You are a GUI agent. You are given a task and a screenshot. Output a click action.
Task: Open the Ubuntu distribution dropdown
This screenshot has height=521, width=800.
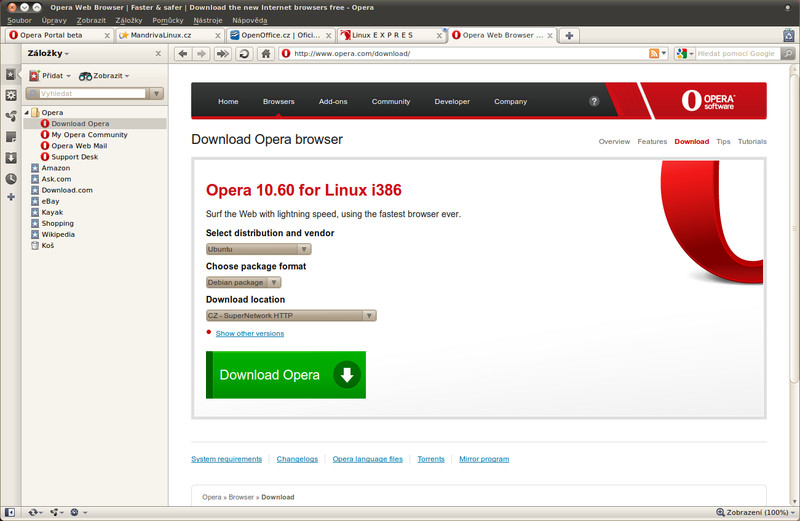click(258, 249)
